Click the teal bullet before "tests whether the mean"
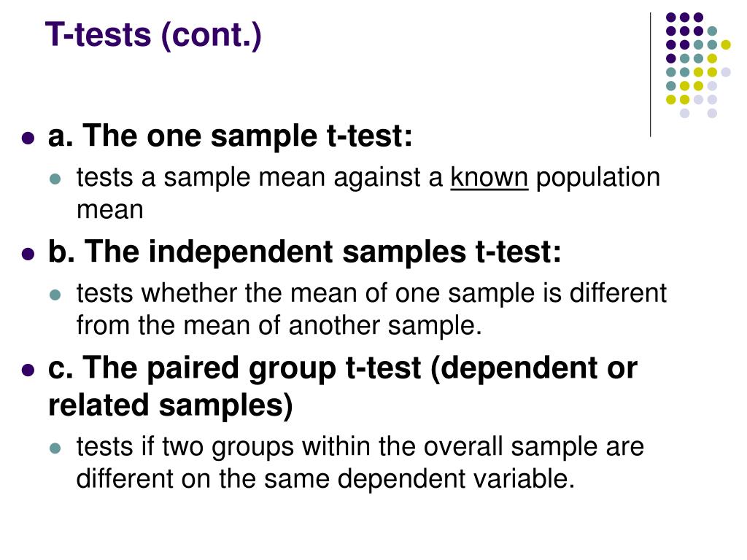 55,295
